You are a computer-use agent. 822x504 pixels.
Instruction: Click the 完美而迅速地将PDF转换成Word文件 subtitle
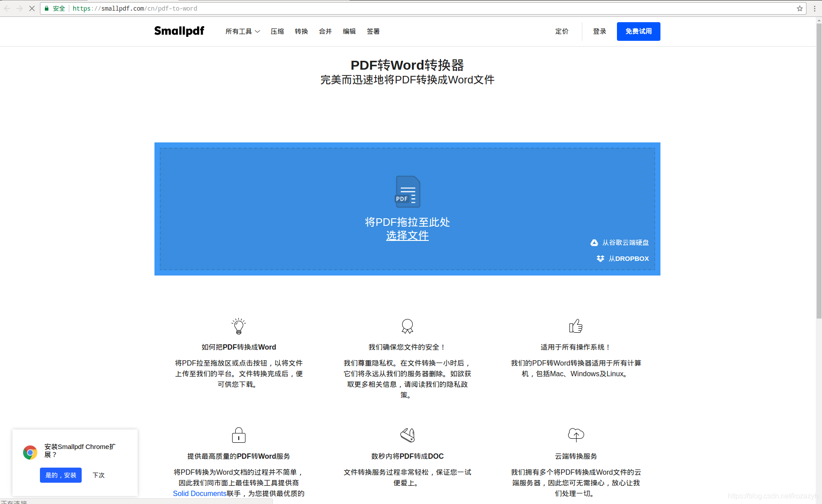(x=407, y=80)
